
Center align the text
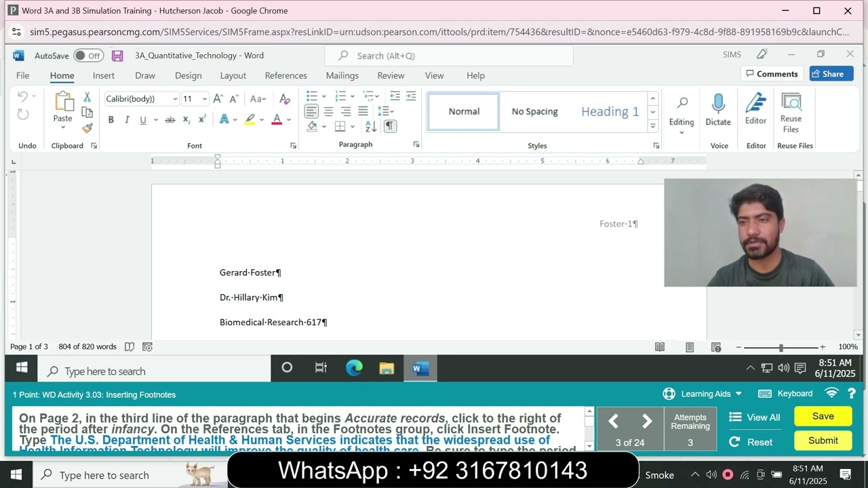click(328, 111)
